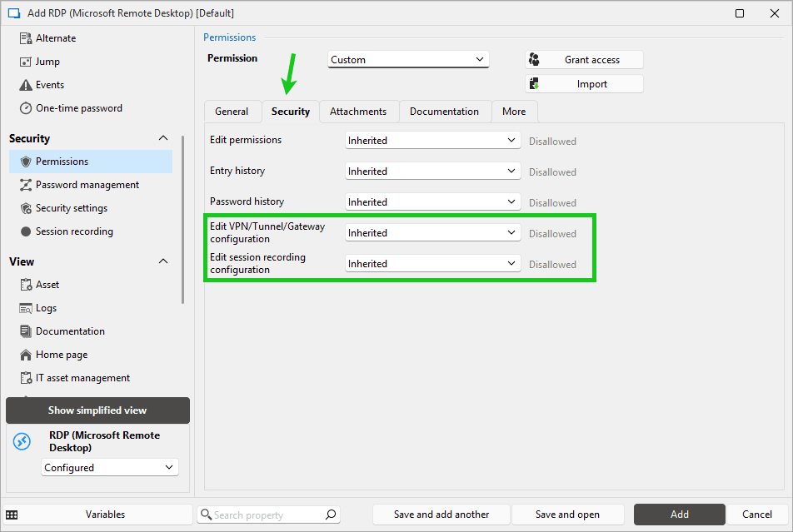Open the Configured dropdown for RDP
Screen dimensions: 793x532
pyautogui.click(x=109, y=467)
